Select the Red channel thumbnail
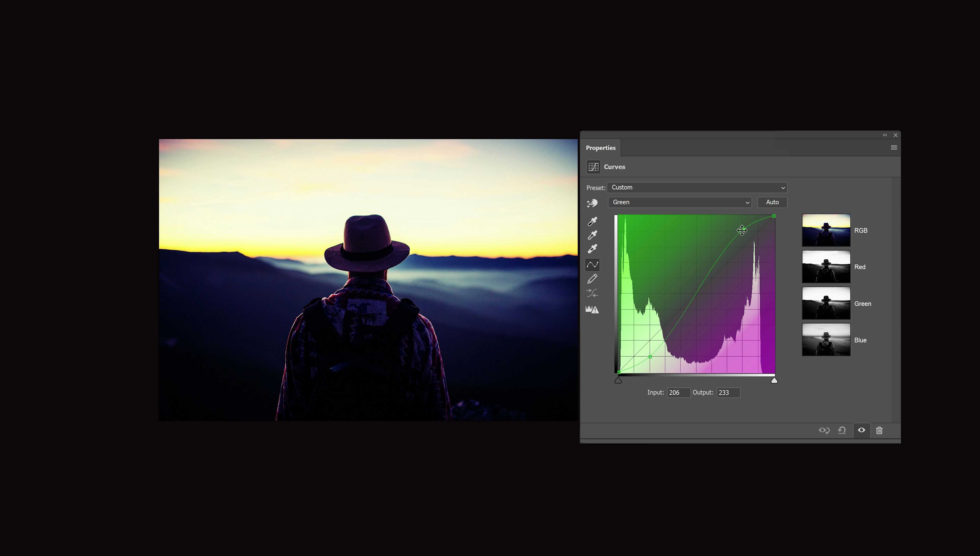This screenshot has height=556, width=980. [826, 267]
